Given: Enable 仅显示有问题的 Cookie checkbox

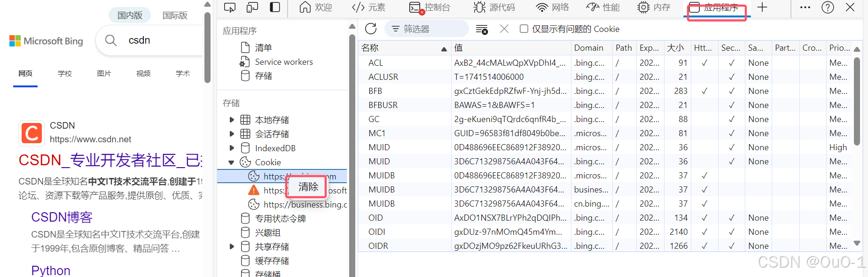Looking at the screenshot, I should point(524,29).
